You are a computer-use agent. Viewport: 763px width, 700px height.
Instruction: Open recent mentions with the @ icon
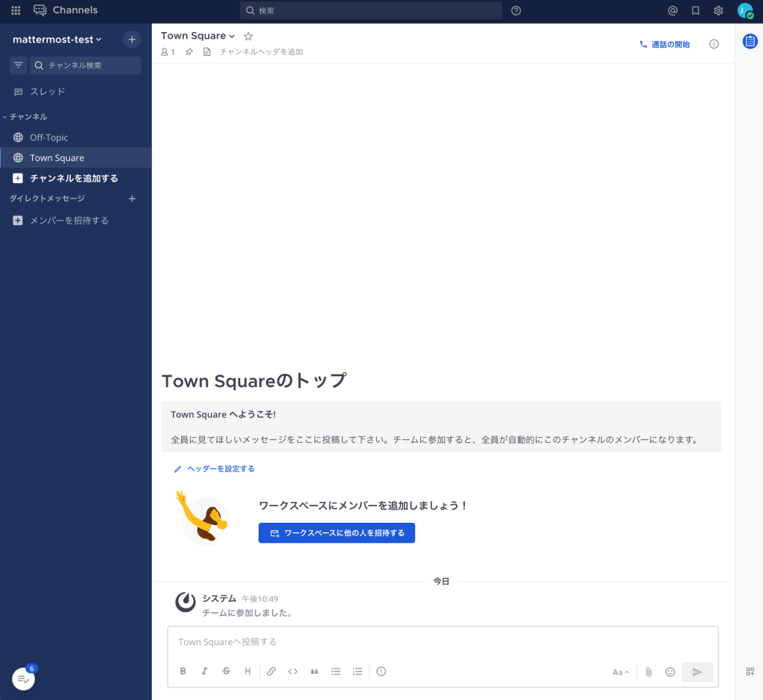(x=672, y=10)
